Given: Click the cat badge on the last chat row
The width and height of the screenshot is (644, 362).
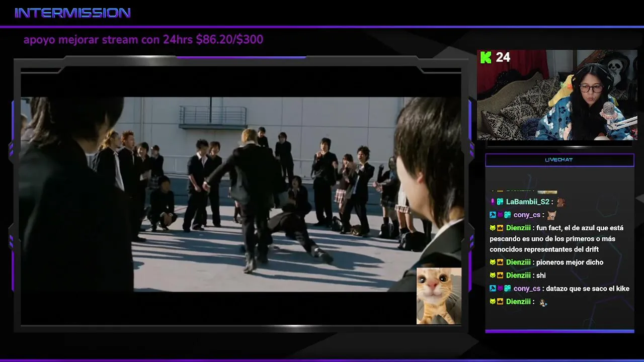Looking at the screenshot, I should click(x=493, y=302).
